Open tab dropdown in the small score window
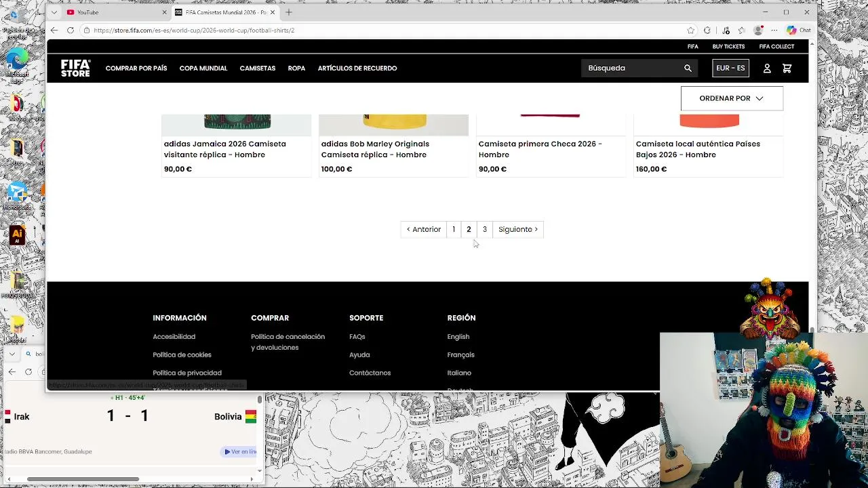The height and width of the screenshot is (488, 868). click(x=12, y=354)
